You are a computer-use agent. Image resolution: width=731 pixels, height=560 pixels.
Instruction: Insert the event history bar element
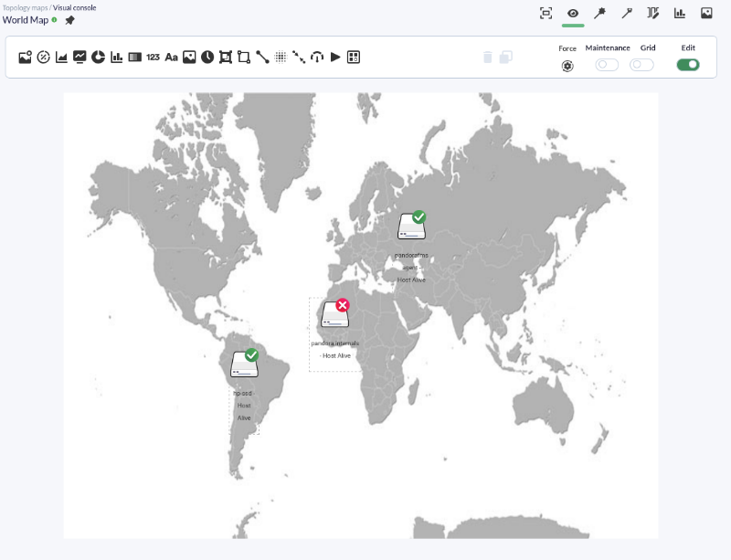pyautogui.click(x=134, y=58)
